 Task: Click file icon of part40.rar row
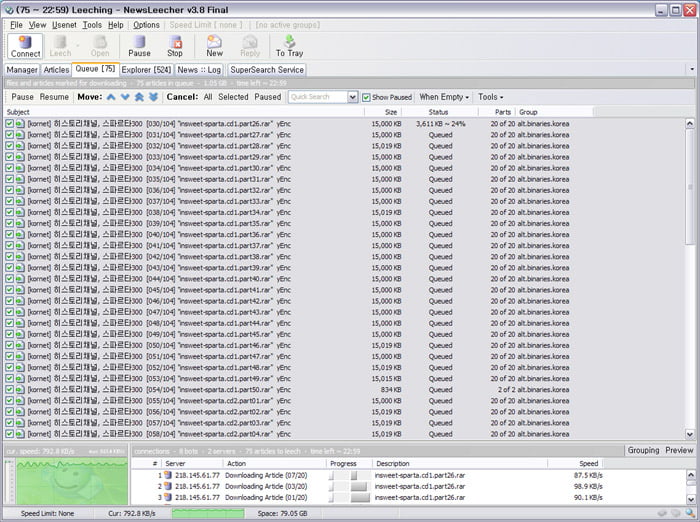pos(20,279)
